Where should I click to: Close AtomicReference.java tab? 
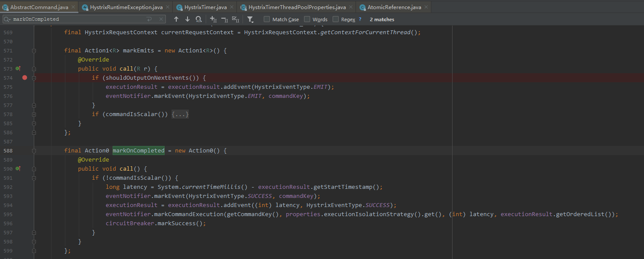(x=426, y=7)
